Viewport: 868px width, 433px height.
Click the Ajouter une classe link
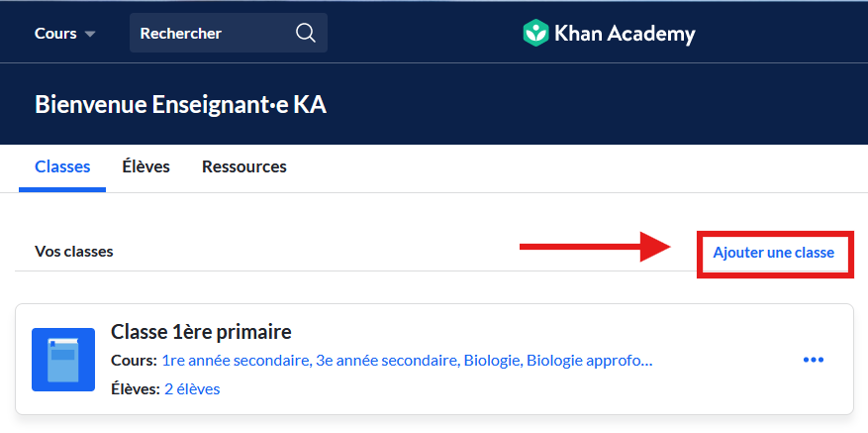coord(773,253)
